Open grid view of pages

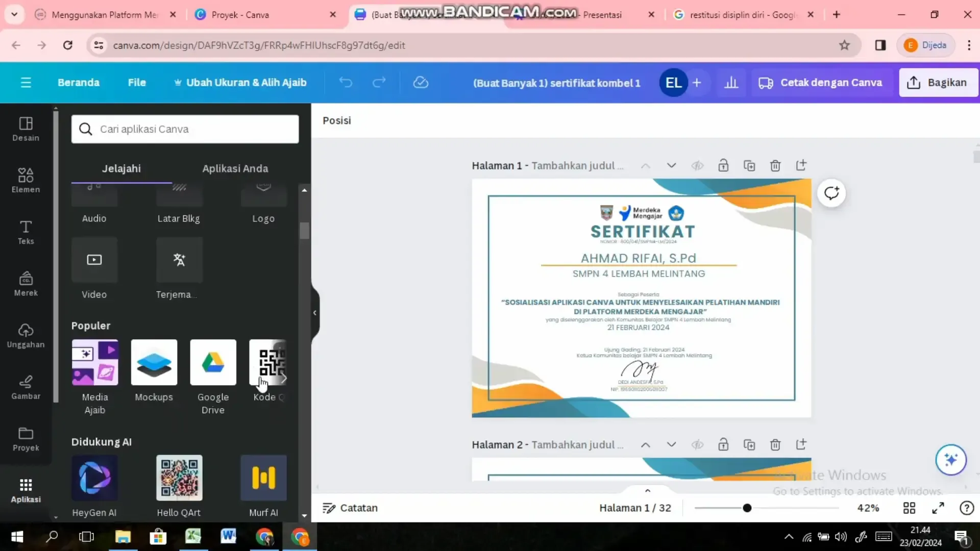pos(909,508)
